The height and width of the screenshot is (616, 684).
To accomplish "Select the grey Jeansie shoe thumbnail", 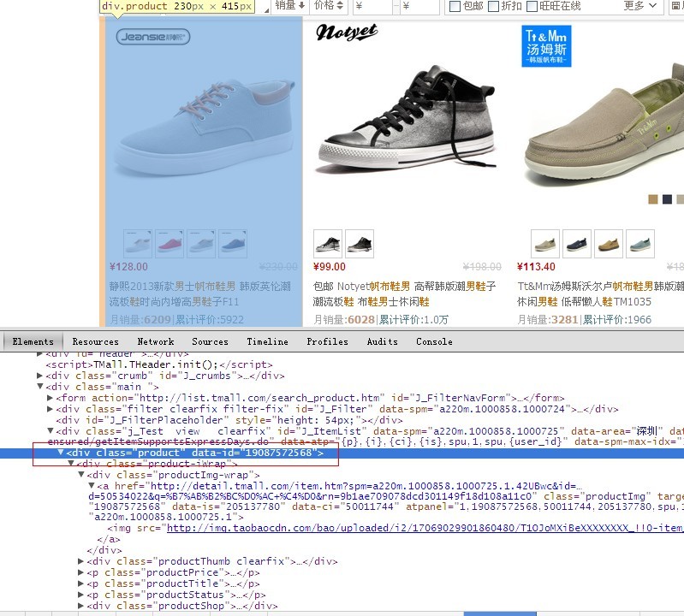I will (x=201, y=244).
